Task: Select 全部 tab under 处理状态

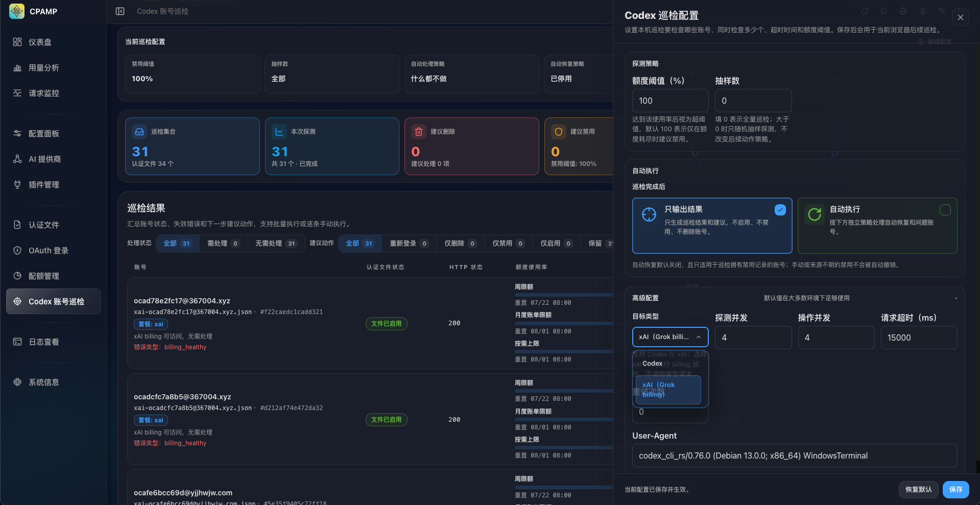Action: click(177, 244)
